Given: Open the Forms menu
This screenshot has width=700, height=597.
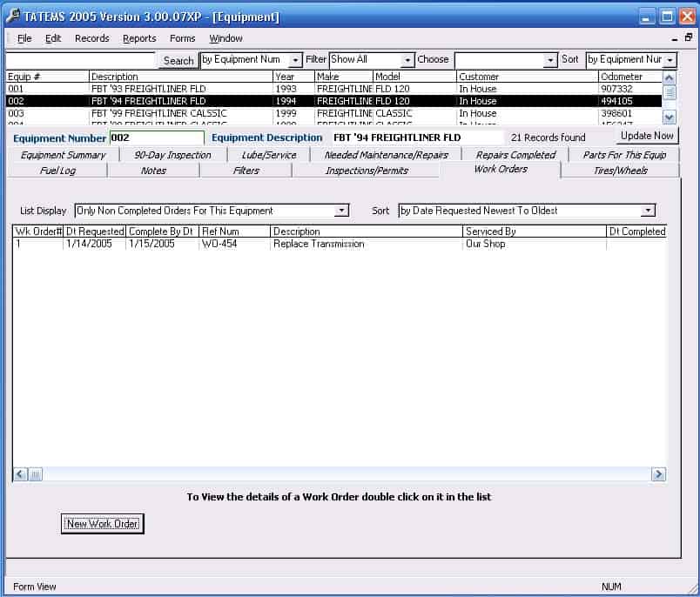Looking at the screenshot, I should [x=183, y=38].
